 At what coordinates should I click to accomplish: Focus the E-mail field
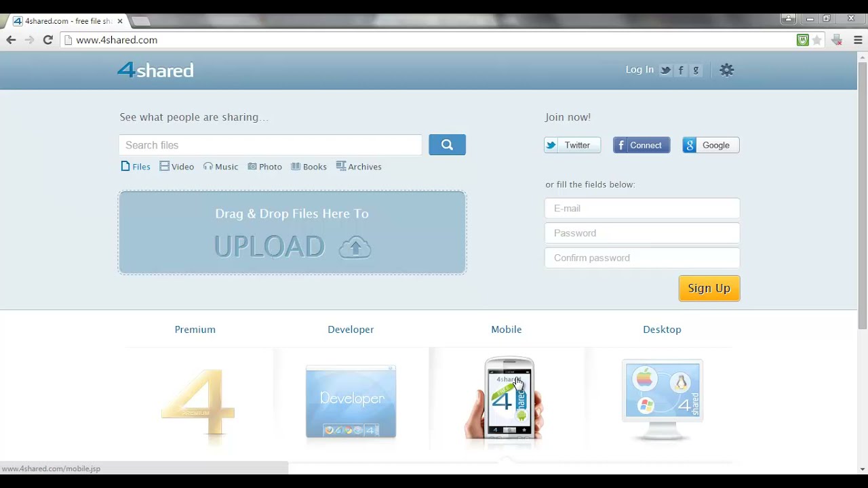point(642,208)
